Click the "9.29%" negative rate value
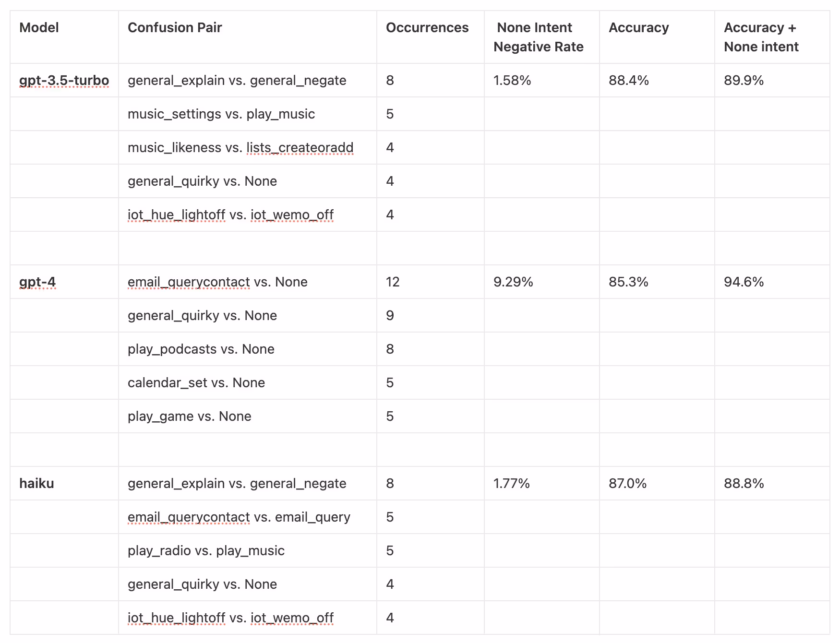 pos(513,282)
